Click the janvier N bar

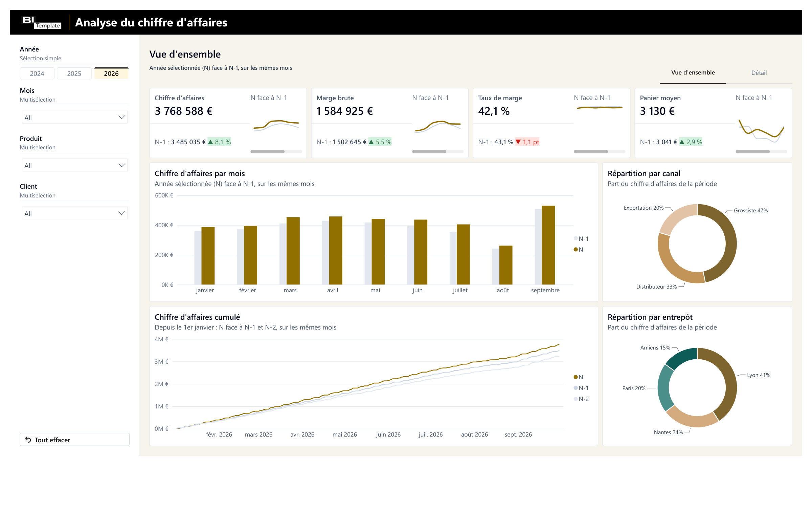pos(208,256)
